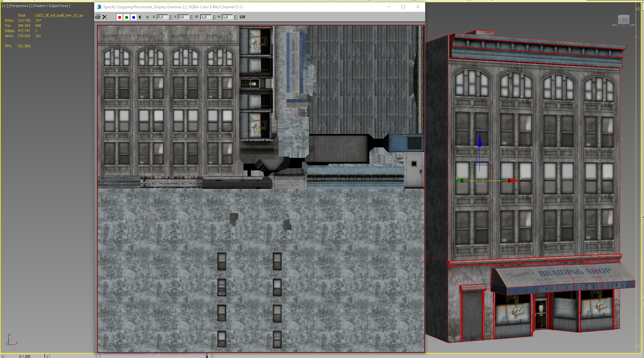Click the ViewCube in the viewport

pyautogui.click(x=623, y=20)
